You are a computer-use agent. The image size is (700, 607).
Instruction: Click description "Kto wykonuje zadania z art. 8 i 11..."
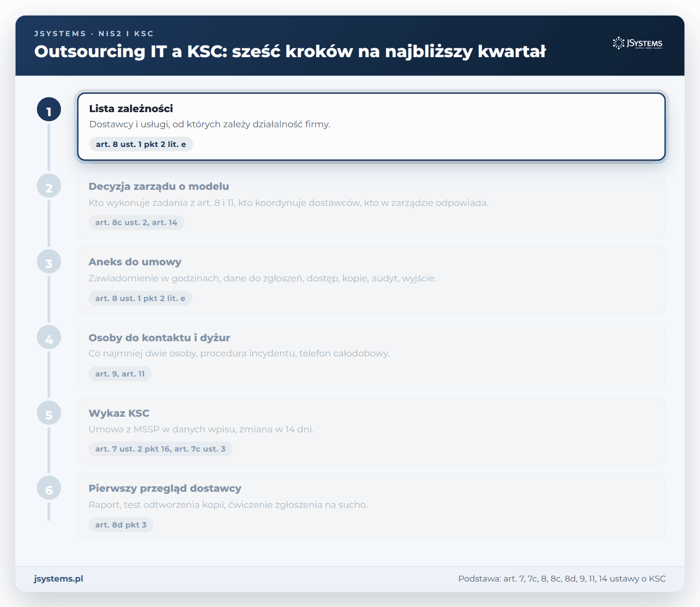[288, 203]
